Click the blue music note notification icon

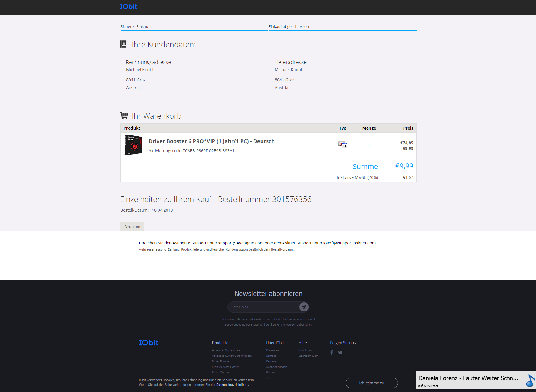click(x=530, y=381)
